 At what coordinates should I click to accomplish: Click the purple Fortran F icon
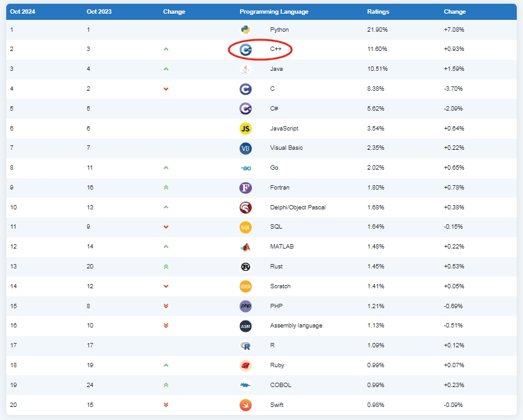(246, 188)
